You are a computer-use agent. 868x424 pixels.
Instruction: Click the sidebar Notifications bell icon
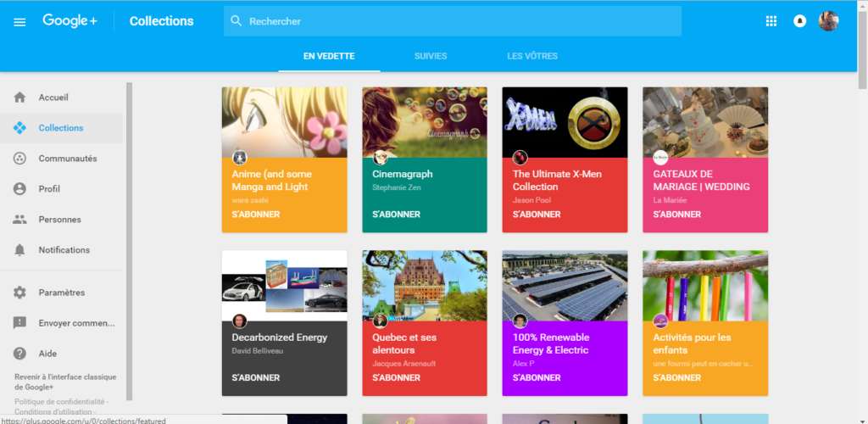[19, 249]
